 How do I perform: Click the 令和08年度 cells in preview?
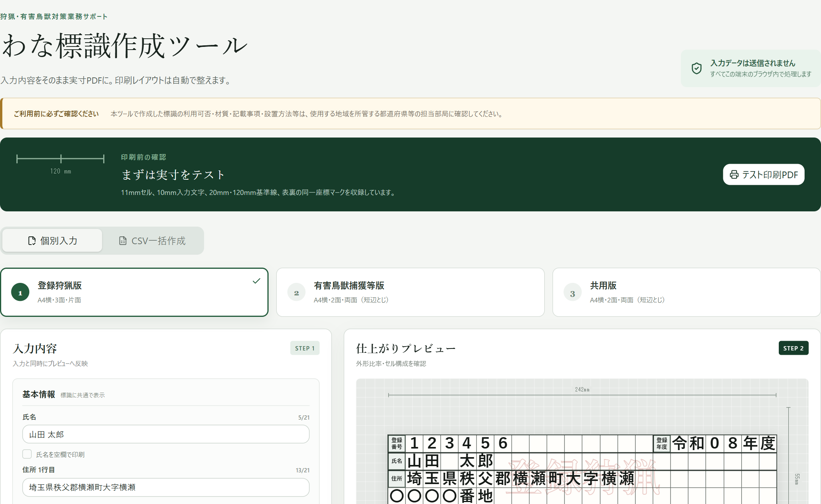[724, 443]
